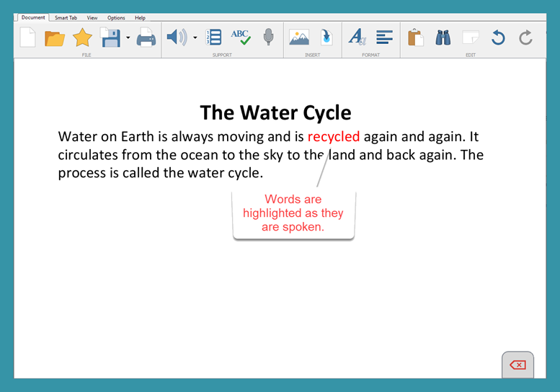Open find with the binoculars icon

tap(443, 37)
